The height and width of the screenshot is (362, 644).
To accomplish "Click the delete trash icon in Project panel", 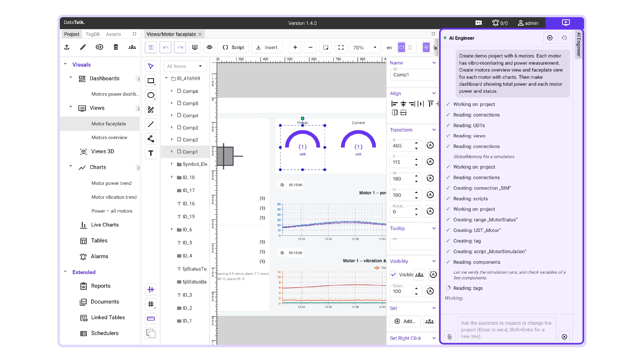I will click(x=116, y=47).
